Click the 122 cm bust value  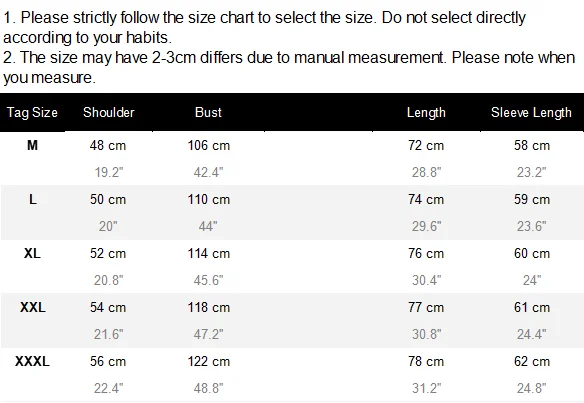click(209, 361)
